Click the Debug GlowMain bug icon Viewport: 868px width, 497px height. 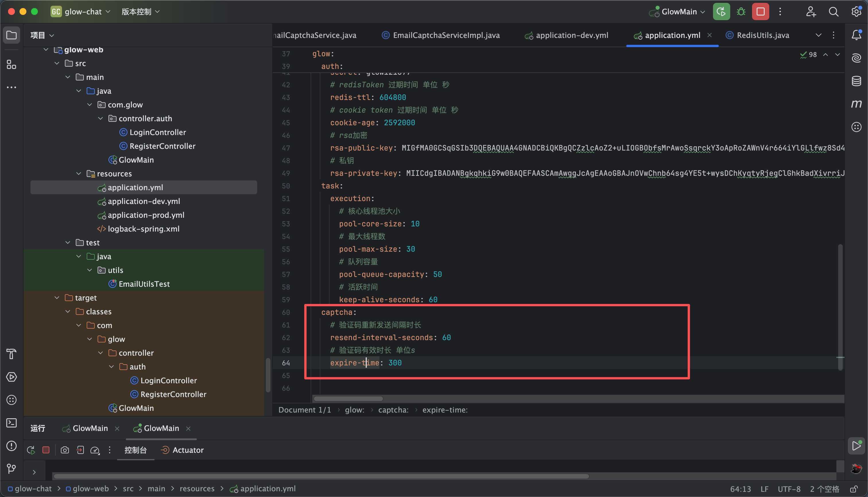click(741, 11)
